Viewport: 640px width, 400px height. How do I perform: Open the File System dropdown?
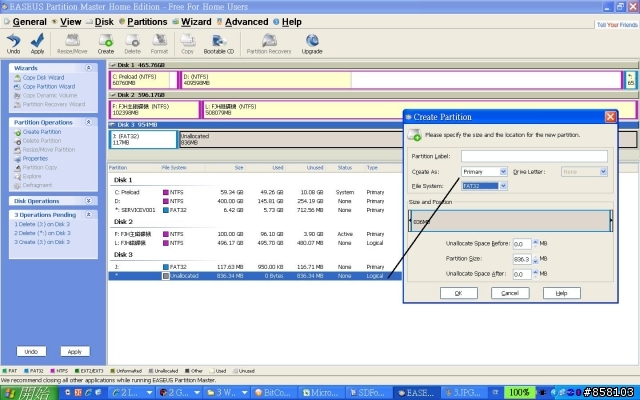(x=503, y=186)
